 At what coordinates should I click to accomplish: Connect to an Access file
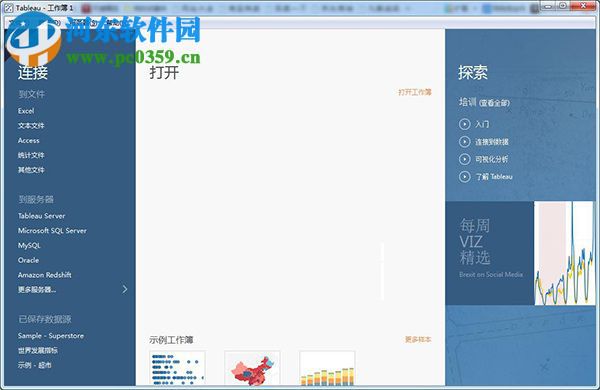coord(29,140)
